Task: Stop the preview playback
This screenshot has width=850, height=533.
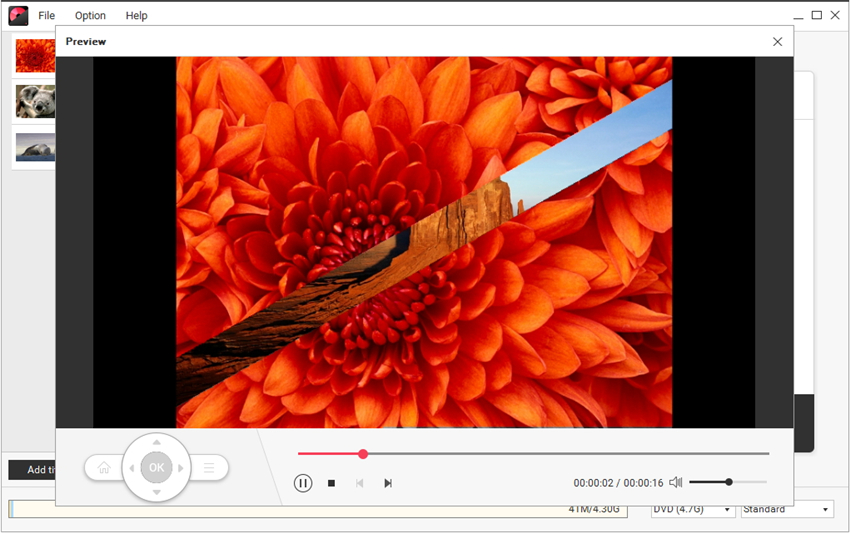Action: point(331,483)
